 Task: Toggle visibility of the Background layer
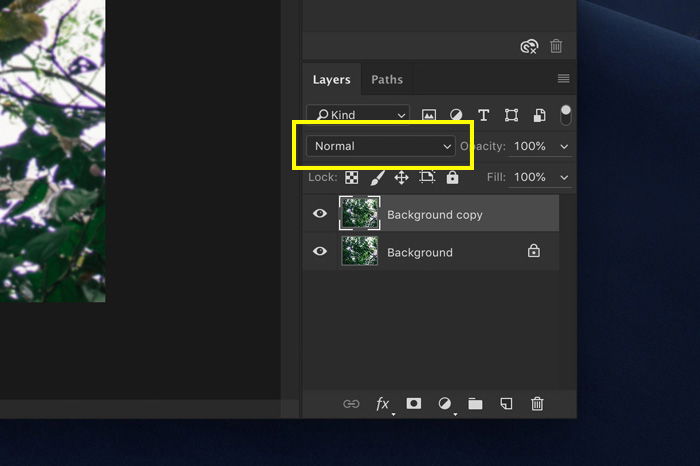pyautogui.click(x=320, y=251)
